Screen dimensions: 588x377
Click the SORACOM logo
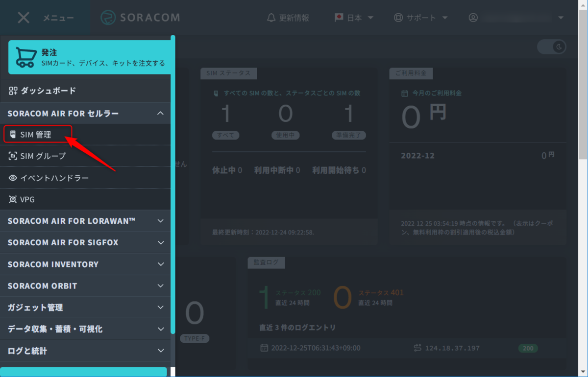coord(140,18)
